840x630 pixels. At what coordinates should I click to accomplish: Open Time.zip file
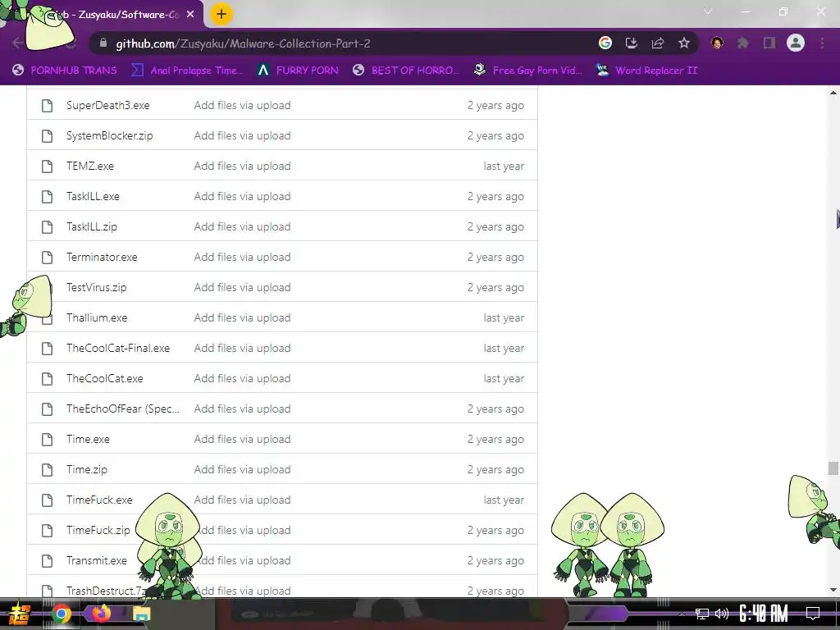pyautogui.click(x=87, y=470)
